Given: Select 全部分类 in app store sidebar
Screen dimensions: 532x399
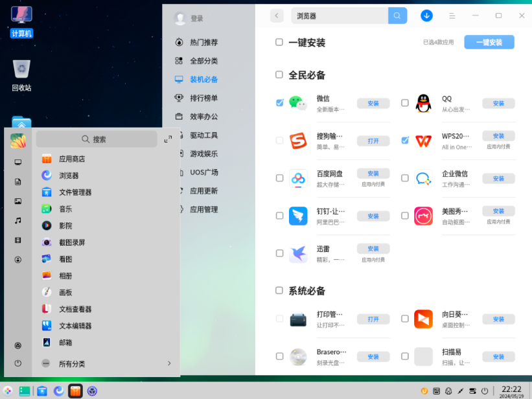Looking at the screenshot, I should point(204,61).
